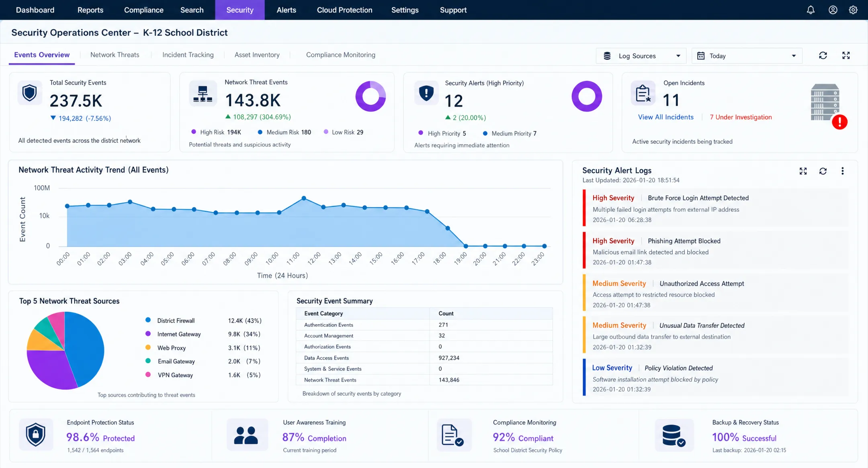Open the Cloud Protection menu
The width and height of the screenshot is (868, 468).
344,10
